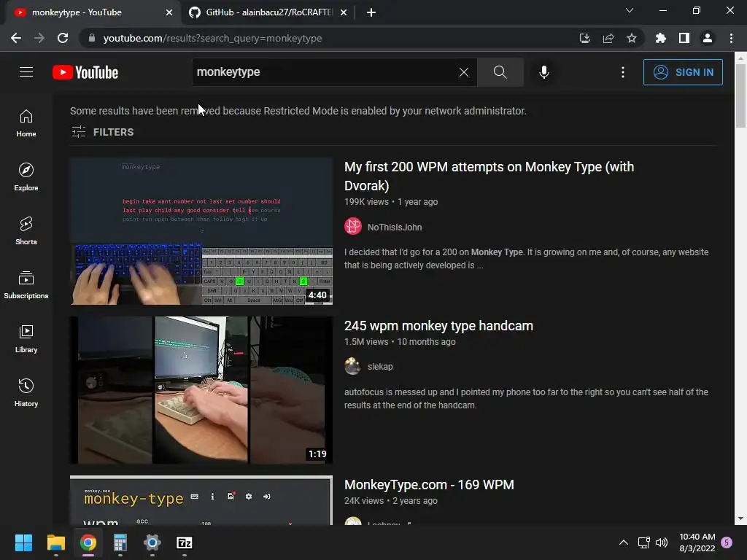Open 'MonkeyType.com - 169 WPM' title
Viewport: 747px width, 560px height.
429,485
